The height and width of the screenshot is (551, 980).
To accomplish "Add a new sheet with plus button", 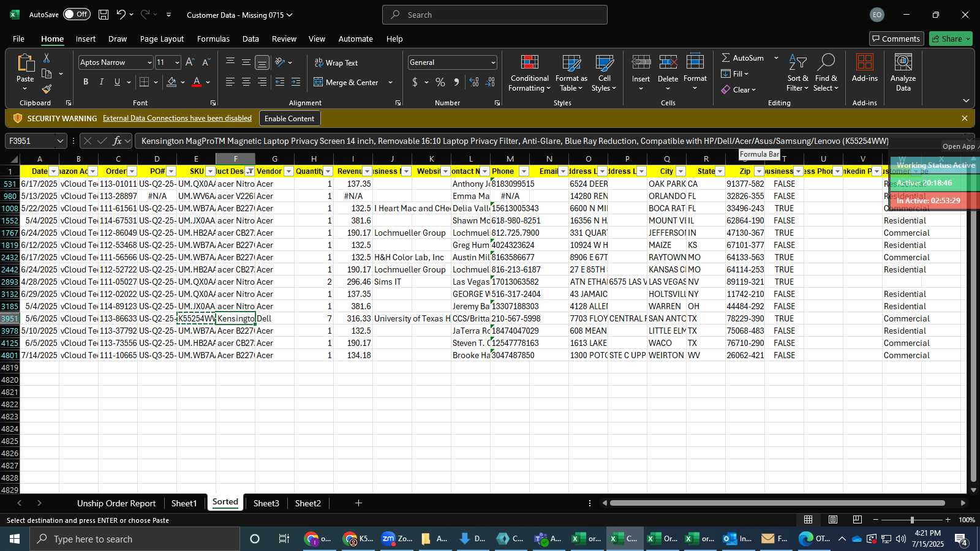I will click(358, 503).
